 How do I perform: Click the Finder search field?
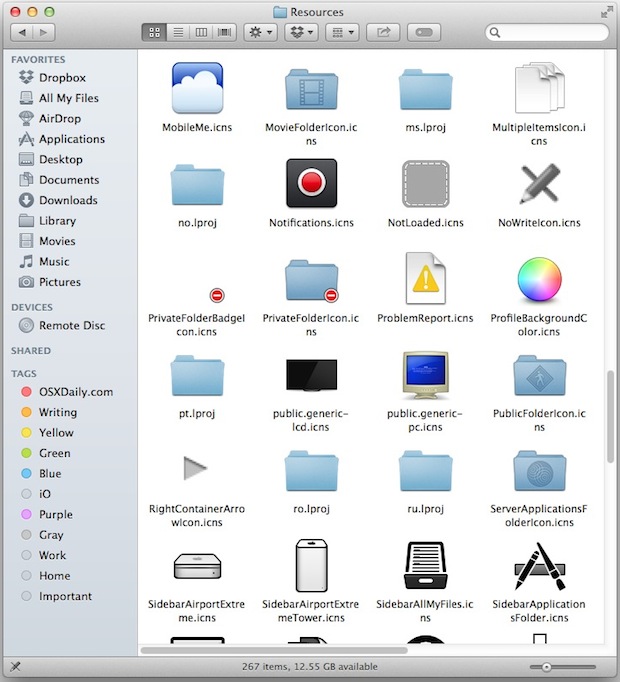point(548,33)
